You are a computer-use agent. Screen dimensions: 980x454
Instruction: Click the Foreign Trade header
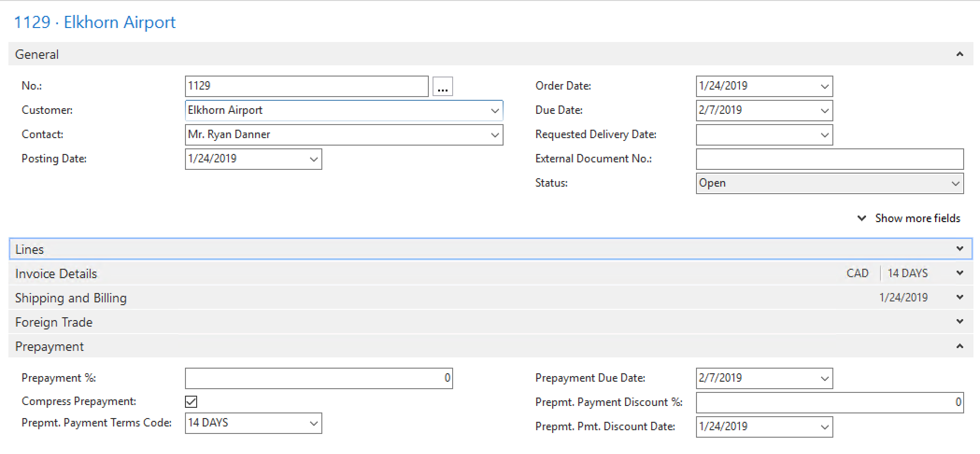tap(54, 322)
